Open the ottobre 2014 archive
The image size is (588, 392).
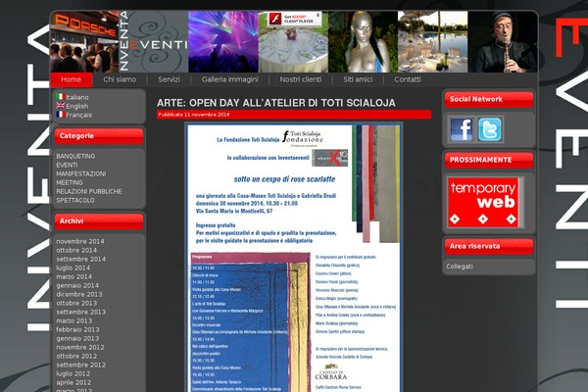click(x=76, y=250)
